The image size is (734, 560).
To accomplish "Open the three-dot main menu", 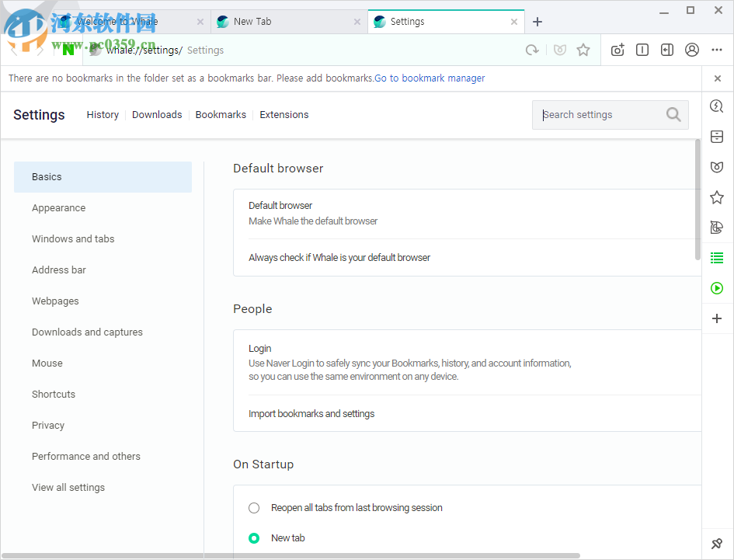I will (x=717, y=50).
